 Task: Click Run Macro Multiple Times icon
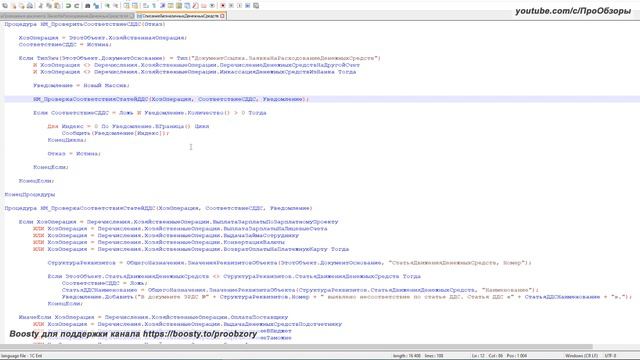(247, 6)
